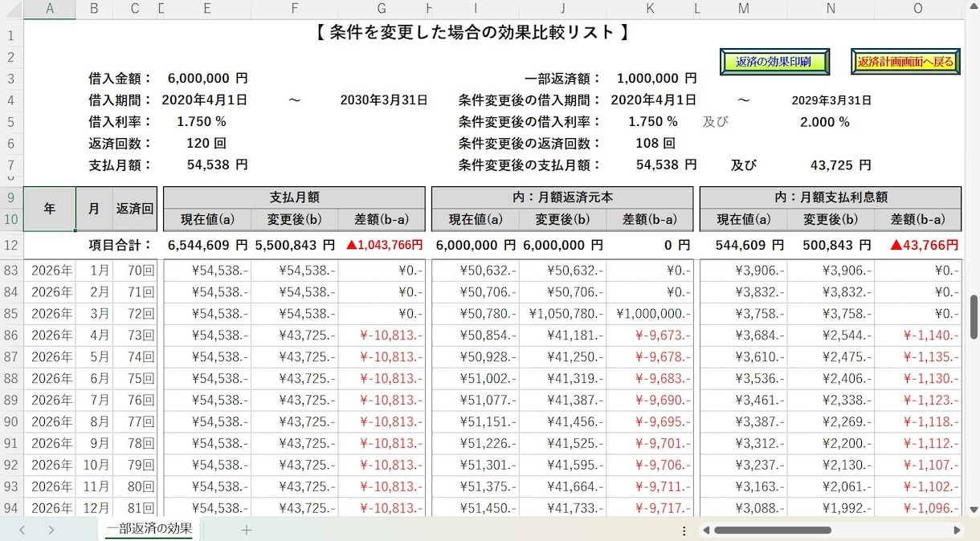Screen dimensions: 980x541
Task: Click the 返済の効果印刷 button
Action: 773,62
